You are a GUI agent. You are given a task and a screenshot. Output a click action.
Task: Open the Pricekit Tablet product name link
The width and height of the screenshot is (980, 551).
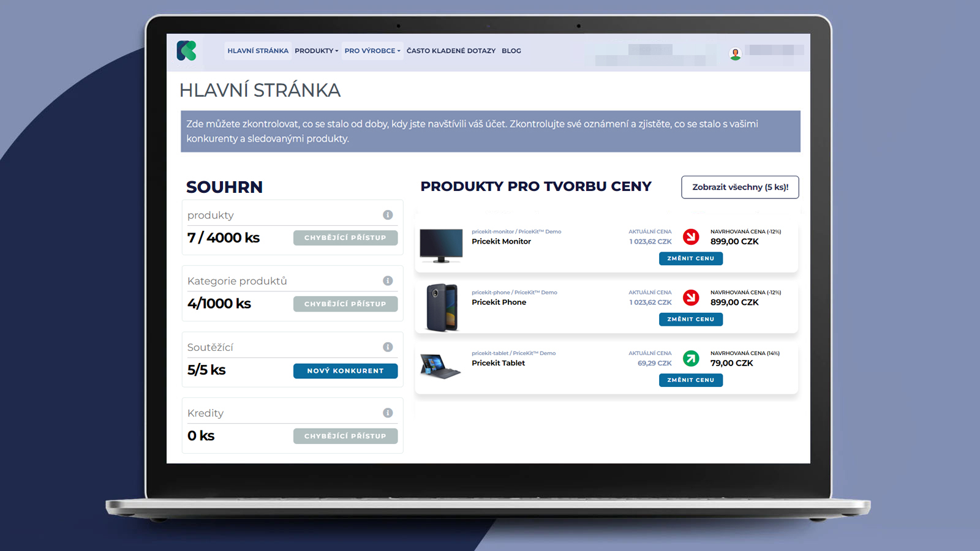[x=498, y=363]
